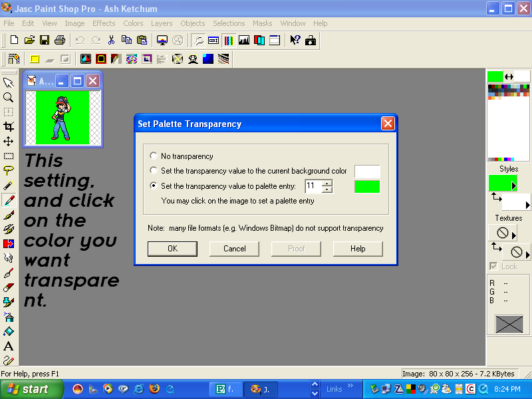Increase palette entry value with up arrow
The height and width of the screenshot is (399, 532).
pos(327,182)
